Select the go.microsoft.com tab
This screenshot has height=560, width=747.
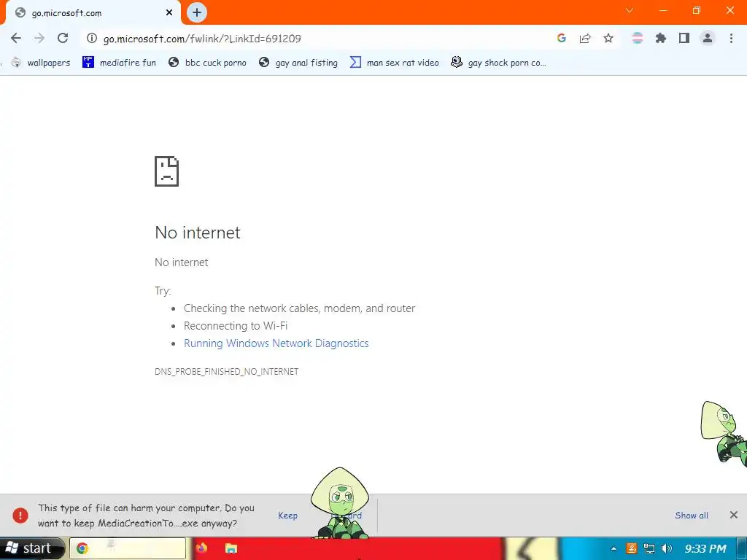[93, 13]
